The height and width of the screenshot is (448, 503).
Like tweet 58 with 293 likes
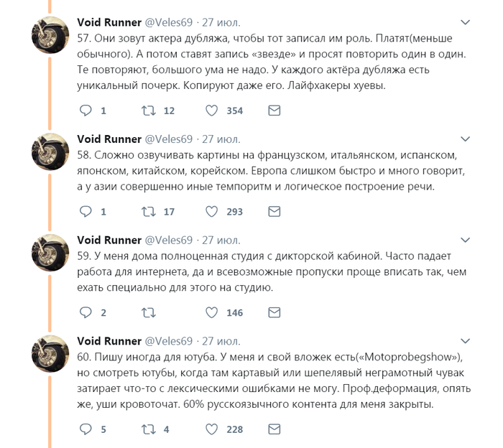click(212, 212)
